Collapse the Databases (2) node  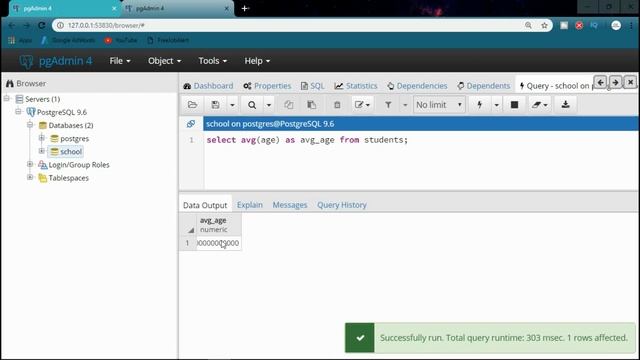click(30, 124)
